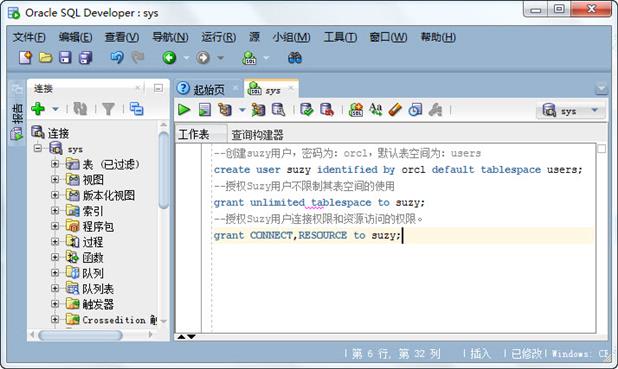
Task: Expand the 程序包 tree node
Action: pyautogui.click(x=55, y=226)
